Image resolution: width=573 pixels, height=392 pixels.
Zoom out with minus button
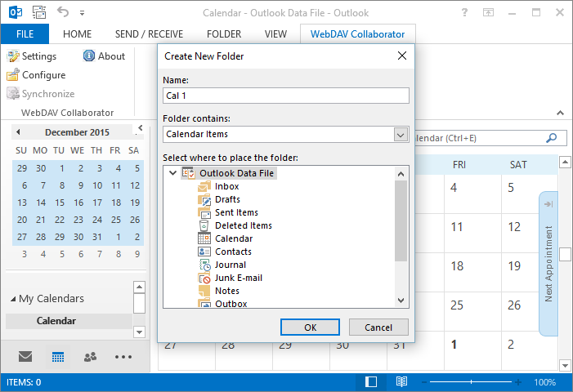coord(424,382)
